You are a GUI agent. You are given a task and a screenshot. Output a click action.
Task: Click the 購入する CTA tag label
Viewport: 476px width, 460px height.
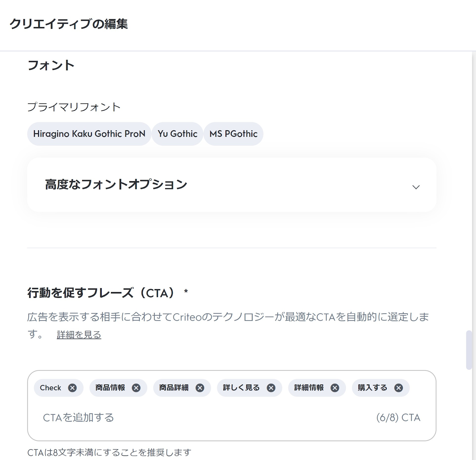tap(372, 388)
